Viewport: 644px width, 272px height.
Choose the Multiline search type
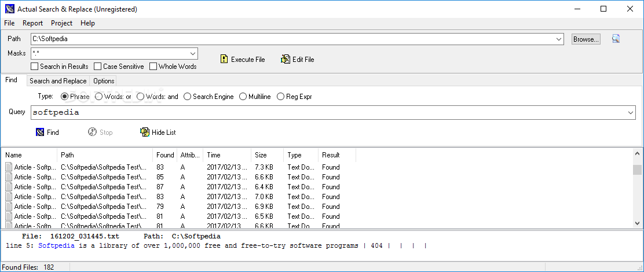pos(243,97)
